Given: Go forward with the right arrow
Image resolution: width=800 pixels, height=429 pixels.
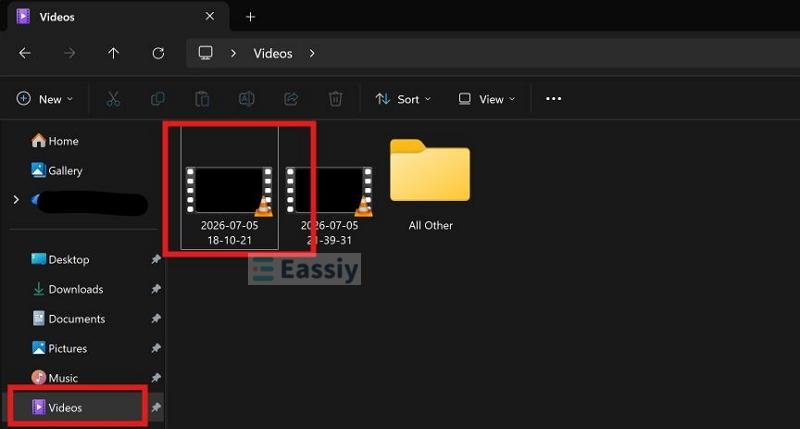Looking at the screenshot, I should click(x=69, y=53).
